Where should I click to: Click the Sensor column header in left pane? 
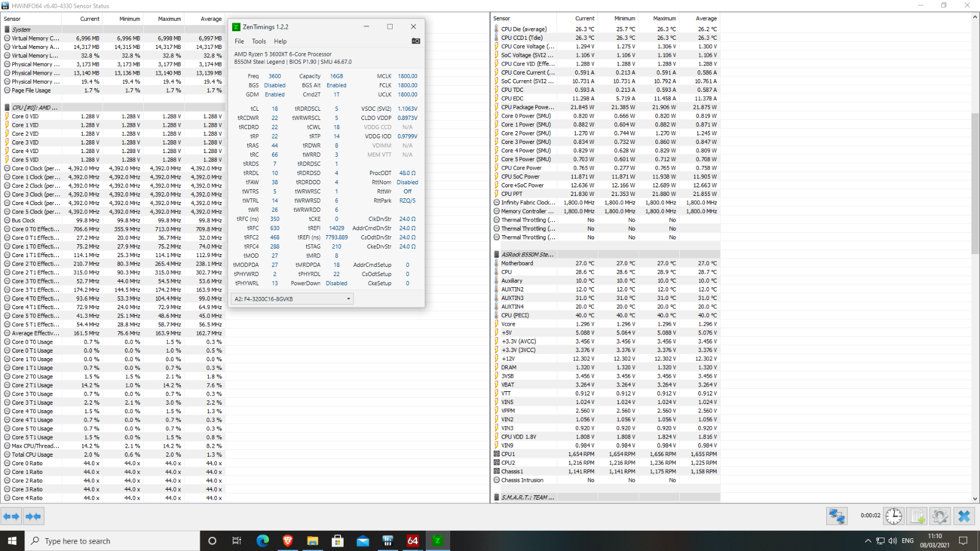pos(31,19)
